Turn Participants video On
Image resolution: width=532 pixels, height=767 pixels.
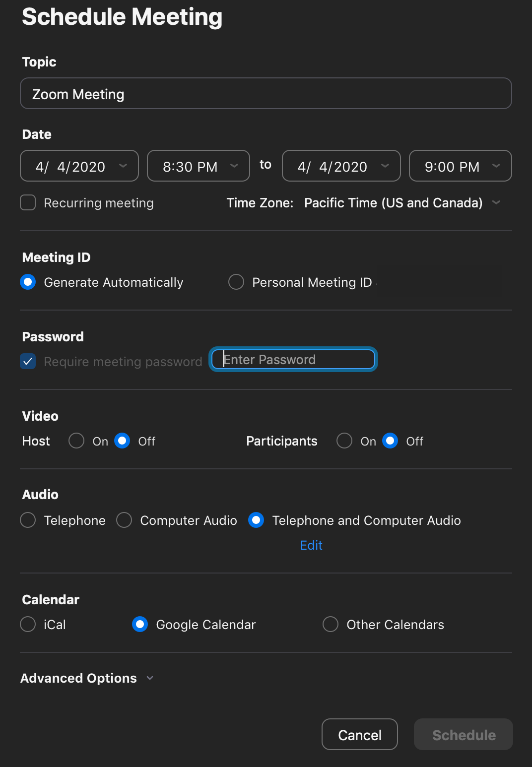344,441
